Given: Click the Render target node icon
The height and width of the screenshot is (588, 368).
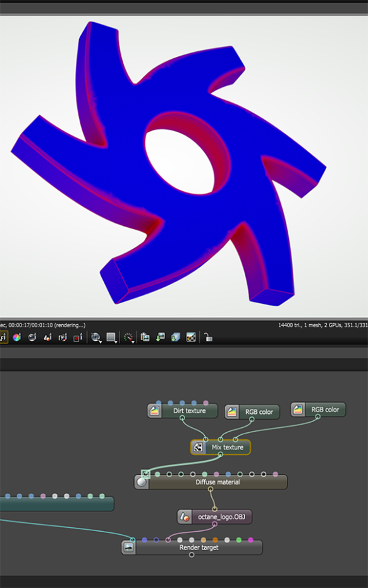Looking at the screenshot, I should tap(128, 547).
